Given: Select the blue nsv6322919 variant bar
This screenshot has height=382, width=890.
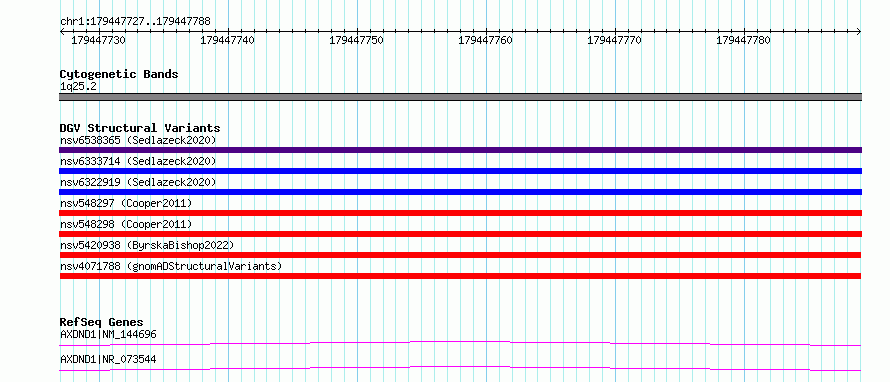Looking at the screenshot, I should (460, 192).
